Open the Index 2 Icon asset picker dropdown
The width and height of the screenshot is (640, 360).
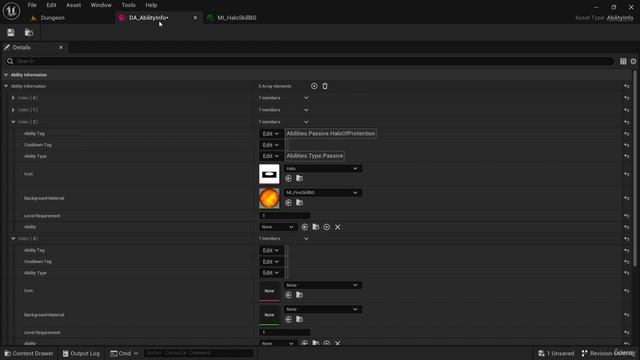click(323, 169)
